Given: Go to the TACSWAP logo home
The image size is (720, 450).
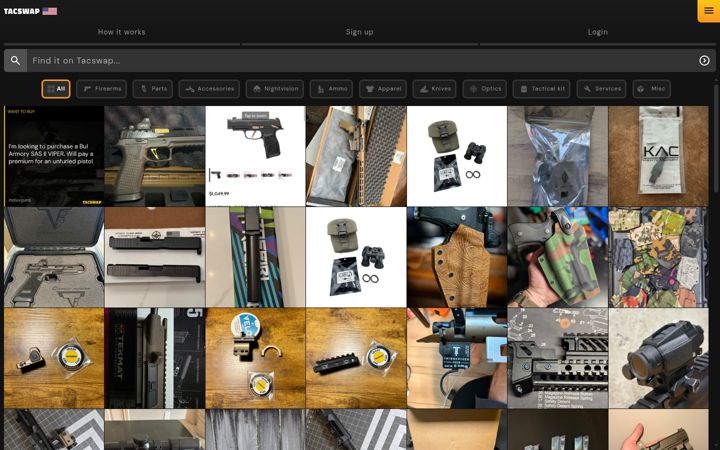Looking at the screenshot, I should (x=22, y=11).
